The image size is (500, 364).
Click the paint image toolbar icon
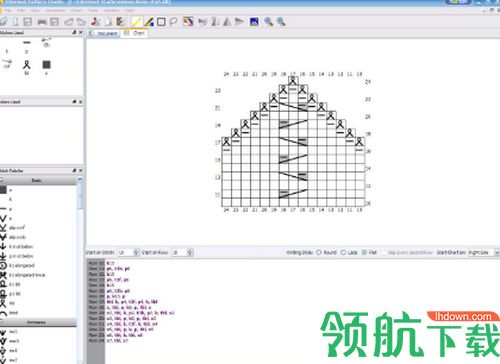coord(188,22)
